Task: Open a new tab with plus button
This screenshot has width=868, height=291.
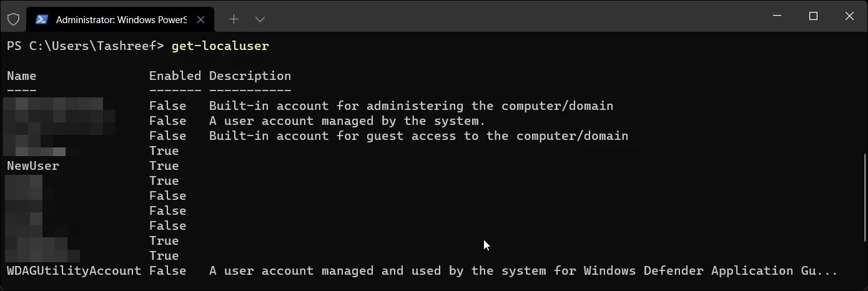Action: [234, 19]
